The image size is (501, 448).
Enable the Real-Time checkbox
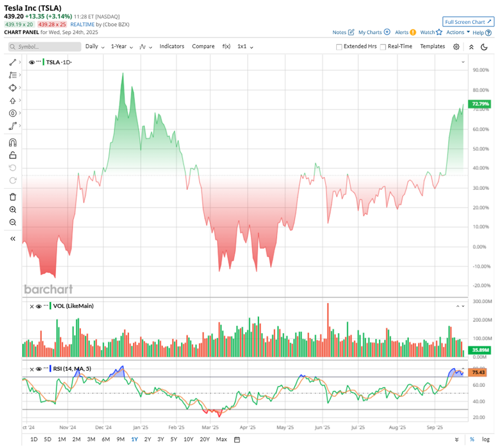383,47
